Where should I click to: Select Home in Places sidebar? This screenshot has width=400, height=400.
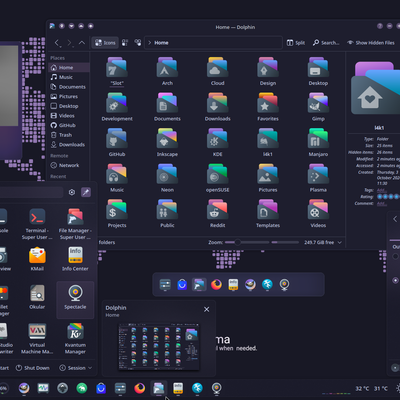tap(69, 67)
